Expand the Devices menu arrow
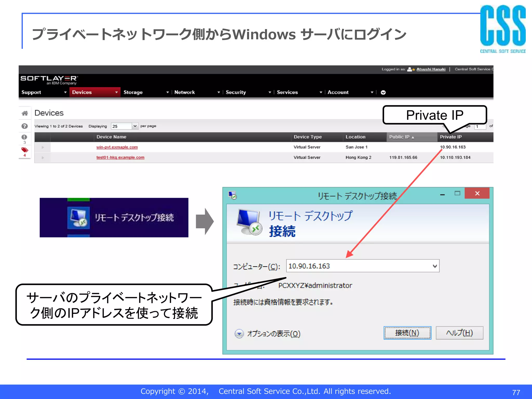This screenshot has width=532, height=399. point(116,92)
